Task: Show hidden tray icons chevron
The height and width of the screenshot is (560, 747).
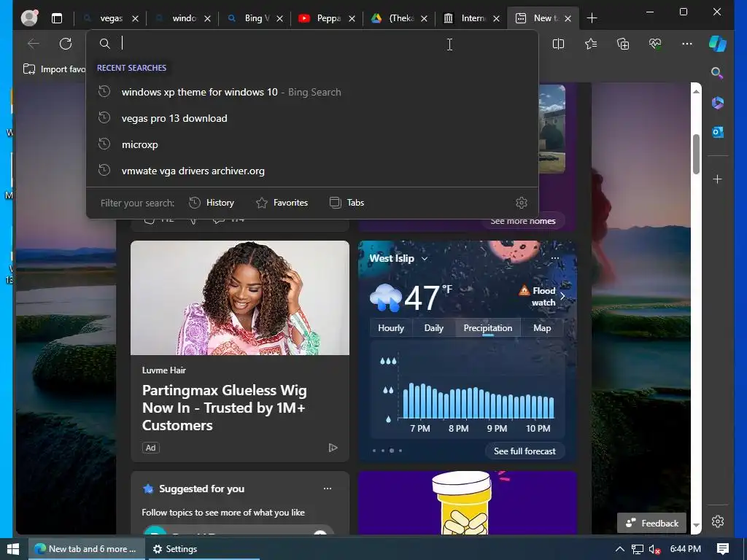Action: click(620, 549)
